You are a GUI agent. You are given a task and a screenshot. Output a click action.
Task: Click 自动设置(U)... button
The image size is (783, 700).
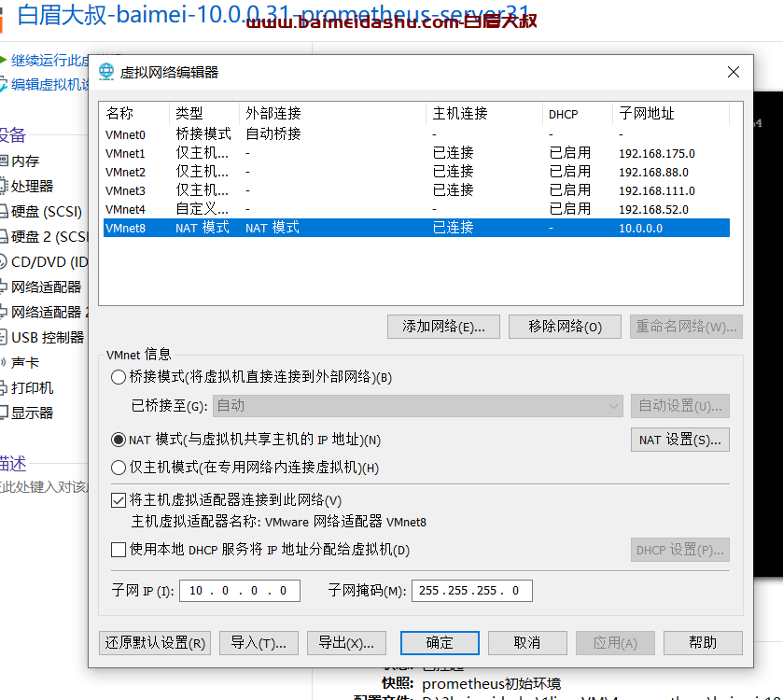click(x=680, y=406)
